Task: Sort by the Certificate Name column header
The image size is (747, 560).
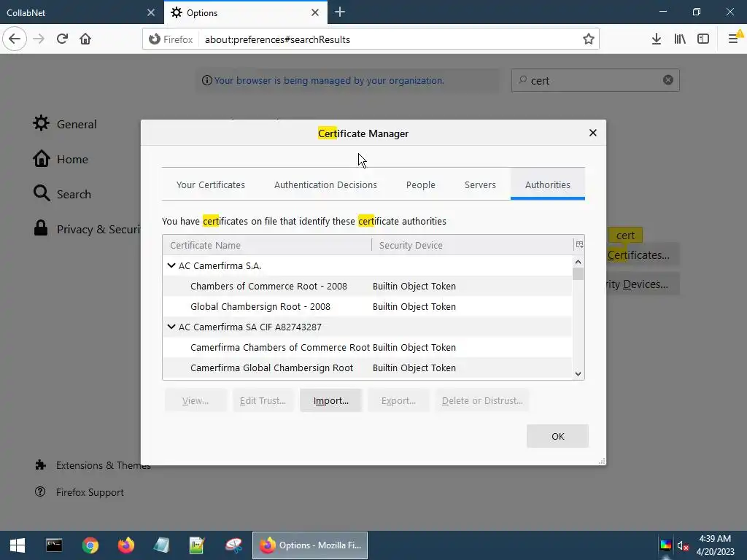Action: [x=267, y=245]
